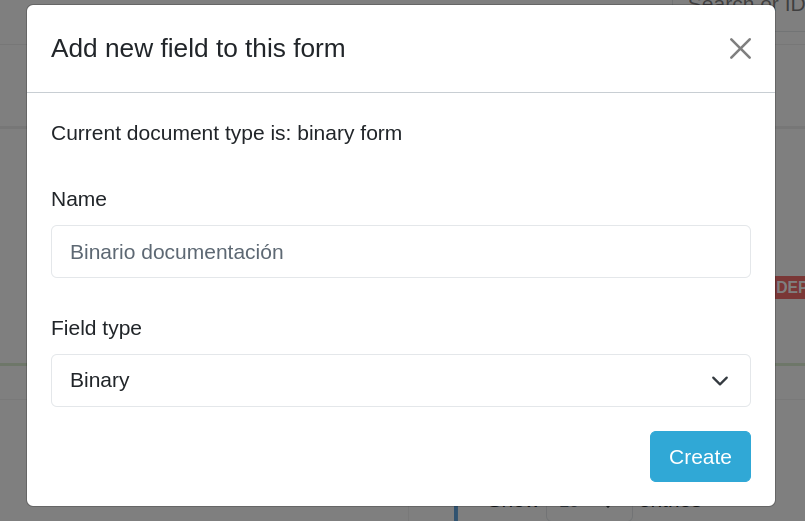Click the "Add new field to this form" title

[198, 48]
